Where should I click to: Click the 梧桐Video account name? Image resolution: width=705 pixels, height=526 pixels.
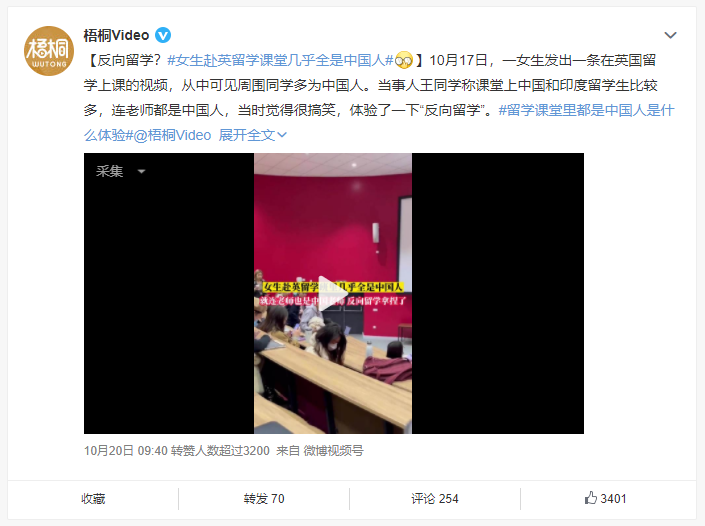pos(116,35)
